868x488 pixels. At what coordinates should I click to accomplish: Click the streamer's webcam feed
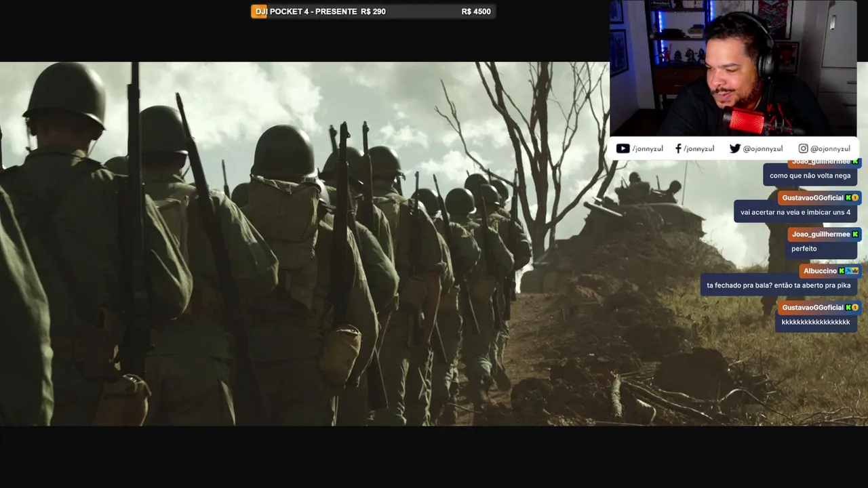pyautogui.click(x=733, y=68)
